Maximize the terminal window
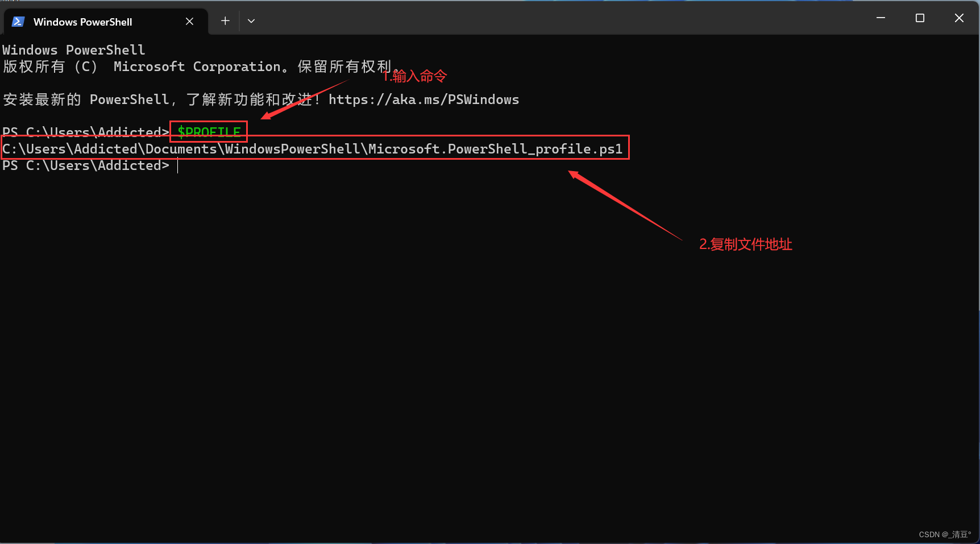This screenshot has height=544, width=980. click(920, 18)
